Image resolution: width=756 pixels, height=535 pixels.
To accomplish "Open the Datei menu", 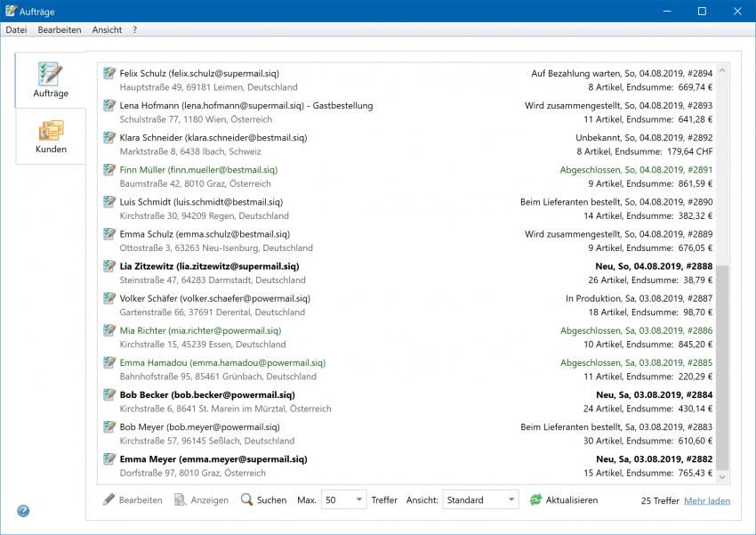I will [x=16, y=29].
